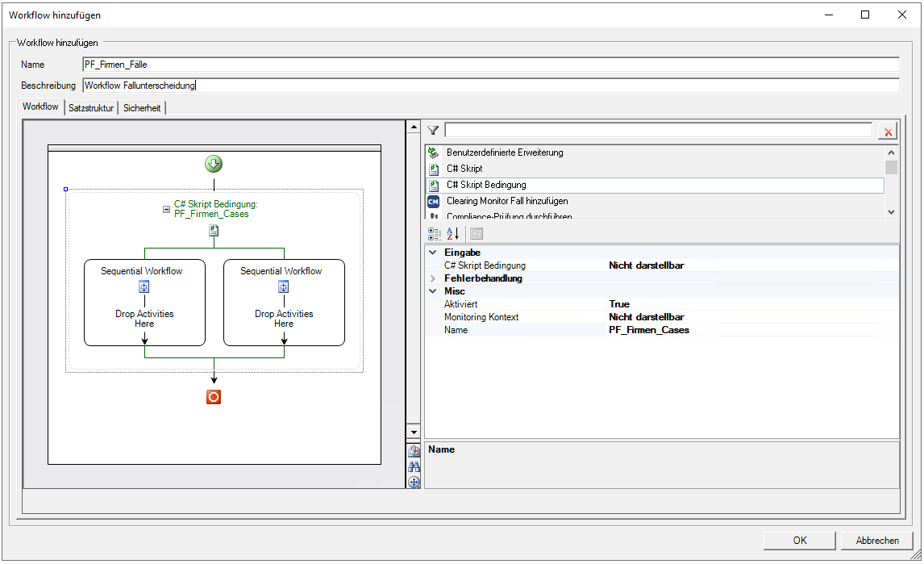Click the pan navigation icon with arrows
This screenshot has height=564, width=924.
[x=414, y=482]
